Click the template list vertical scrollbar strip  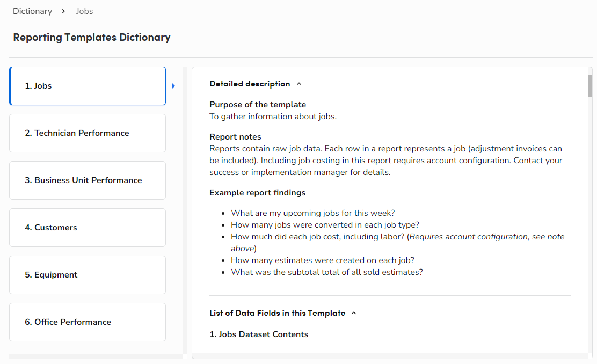(x=185, y=209)
